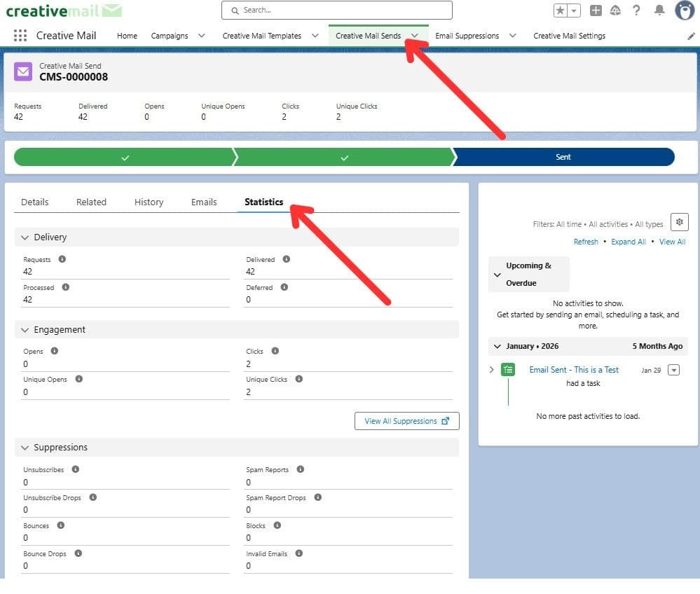The width and height of the screenshot is (700, 594).
Task: Open Creative Mail Sends nav item
Action: click(x=369, y=36)
